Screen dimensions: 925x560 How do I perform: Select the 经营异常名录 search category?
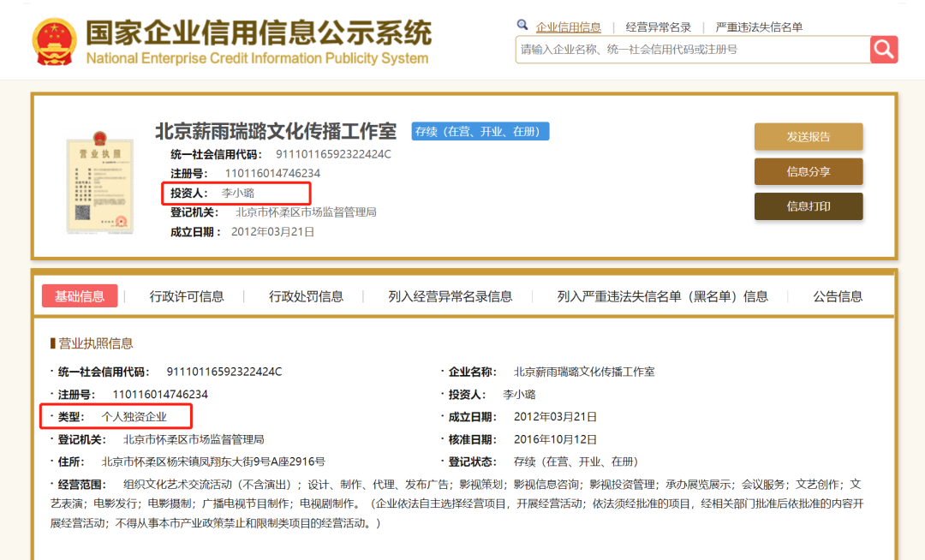point(659,27)
